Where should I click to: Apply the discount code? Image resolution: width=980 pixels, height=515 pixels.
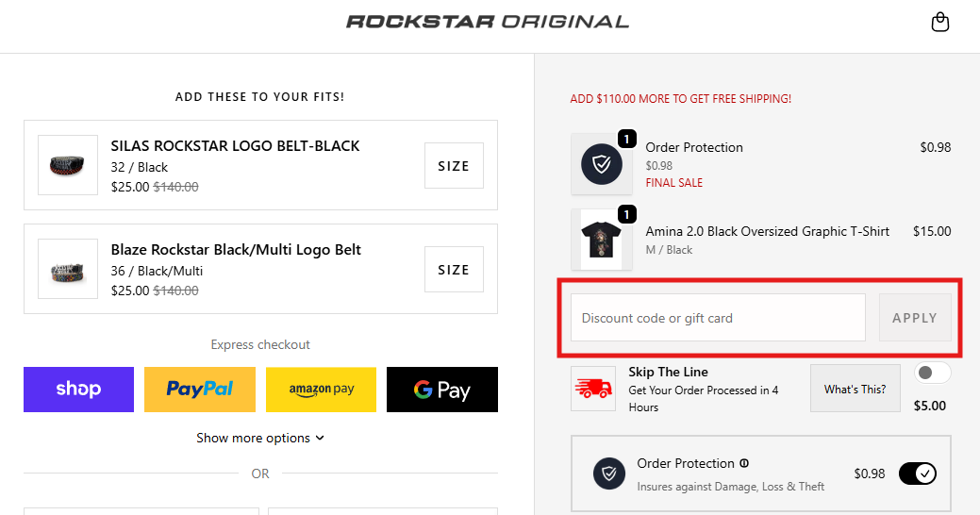pyautogui.click(x=914, y=318)
